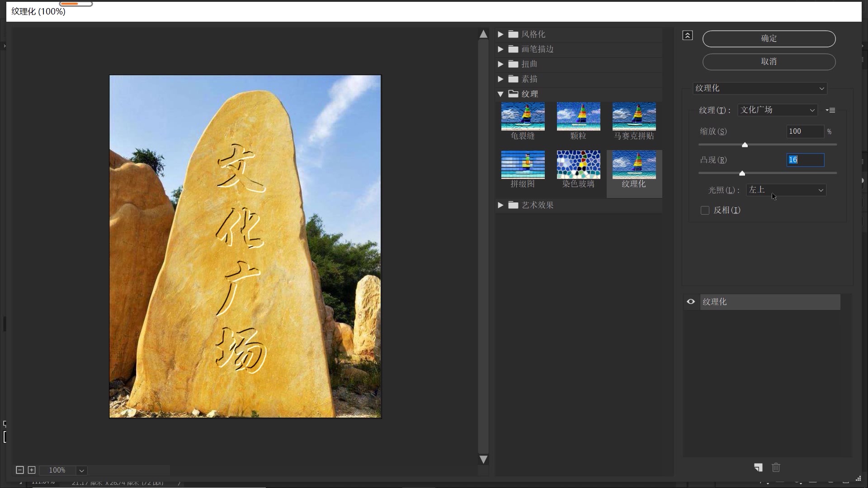Click the new effect layer icon
This screenshot has width=868, height=488.
tap(758, 468)
